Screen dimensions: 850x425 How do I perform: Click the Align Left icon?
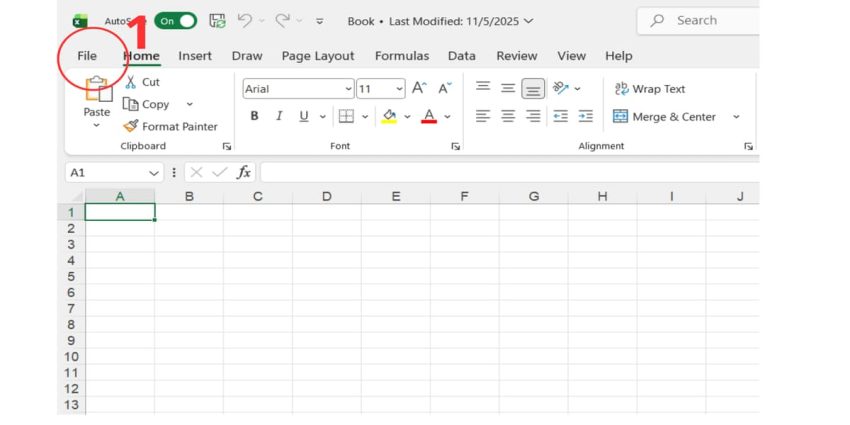tap(483, 116)
